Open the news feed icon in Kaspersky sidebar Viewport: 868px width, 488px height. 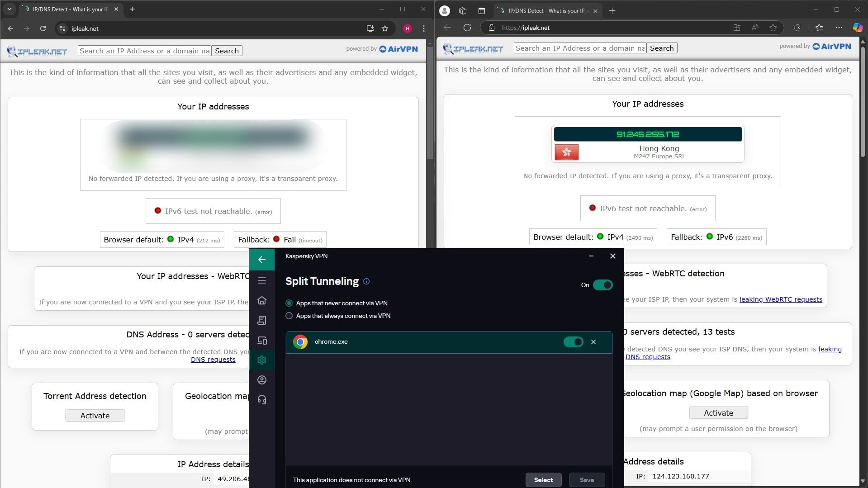pos(261,320)
